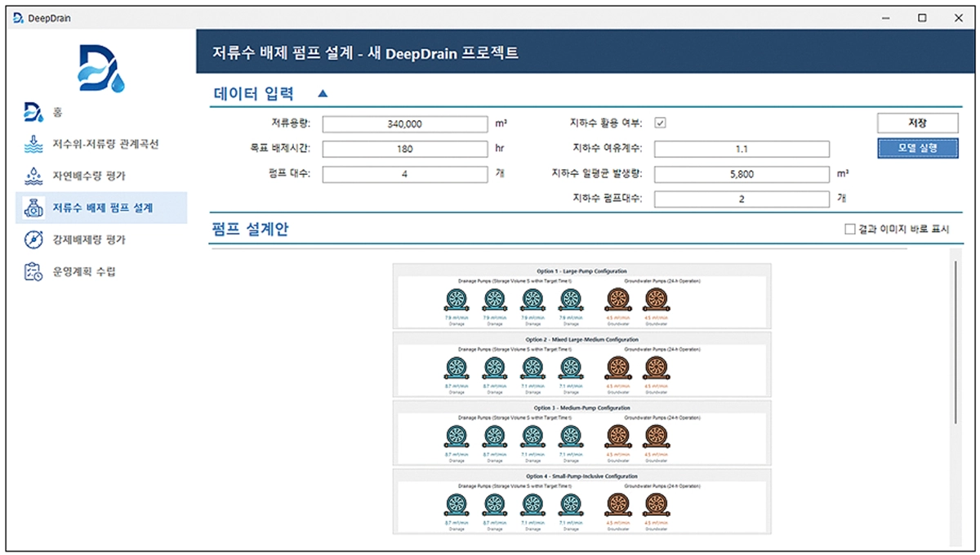Select the third drainage pump in Option 1
The image size is (980, 555).
coord(532,300)
